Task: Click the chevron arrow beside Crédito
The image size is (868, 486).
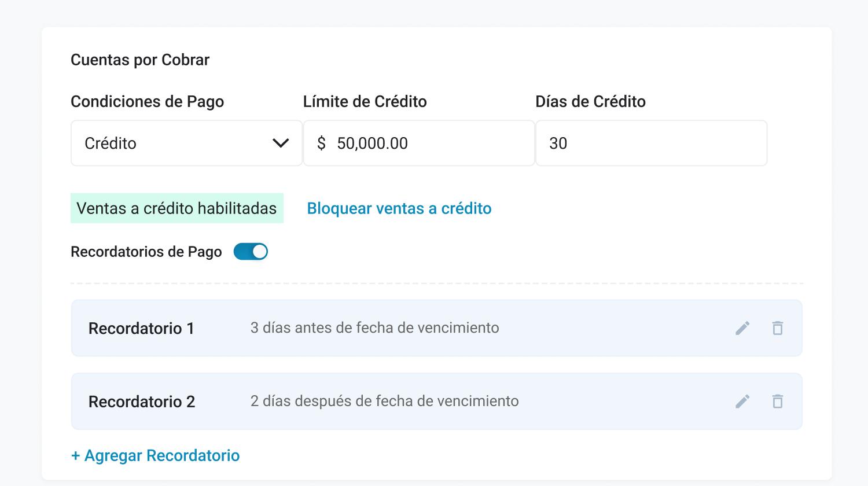Action: pyautogui.click(x=281, y=143)
